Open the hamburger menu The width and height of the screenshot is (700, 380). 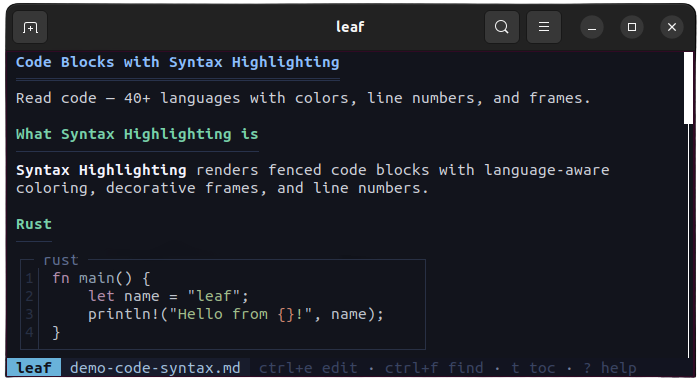(x=544, y=27)
